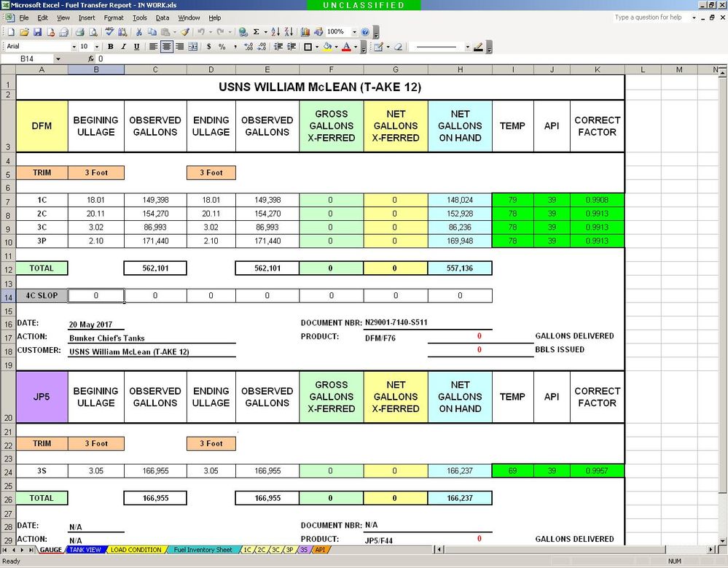Open the font name dropdown
The height and width of the screenshot is (568, 728).
point(74,47)
